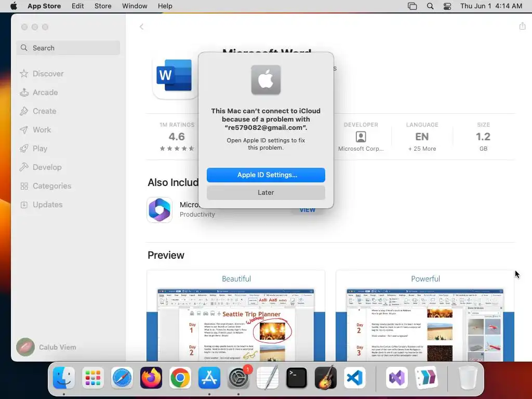
Task: Click the Apple logo icon in dialog
Action: pos(265,79)
